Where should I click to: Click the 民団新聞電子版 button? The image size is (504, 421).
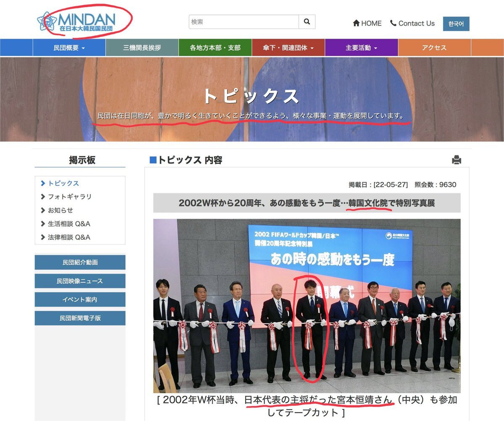coord(80,318)
